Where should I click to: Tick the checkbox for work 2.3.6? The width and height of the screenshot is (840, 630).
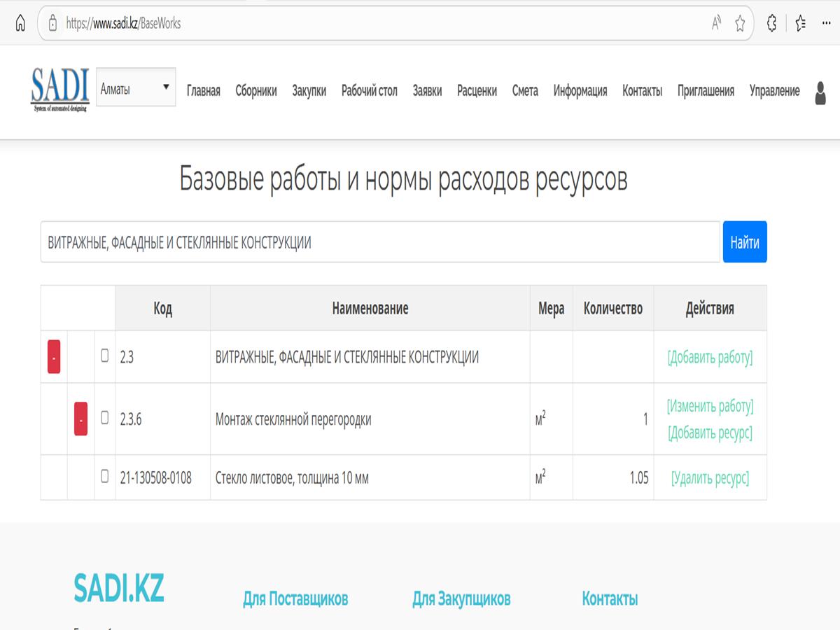coord(105,418)
